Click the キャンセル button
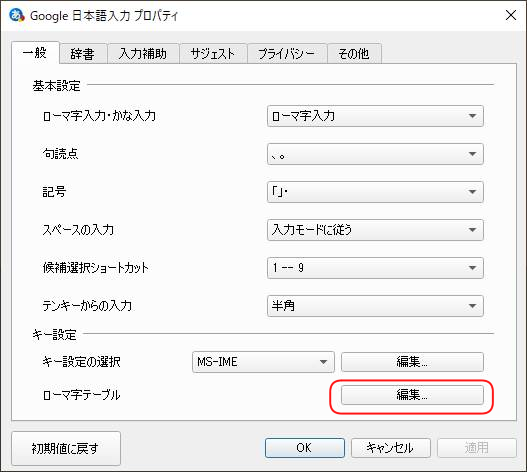Viewport: 527px width, 472px height. coord(391,448)
